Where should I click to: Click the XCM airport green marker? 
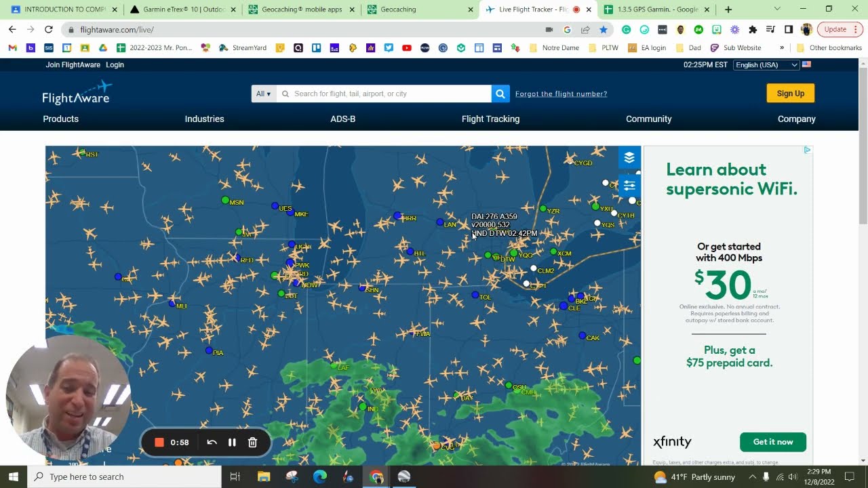click(x=554, y=252)
